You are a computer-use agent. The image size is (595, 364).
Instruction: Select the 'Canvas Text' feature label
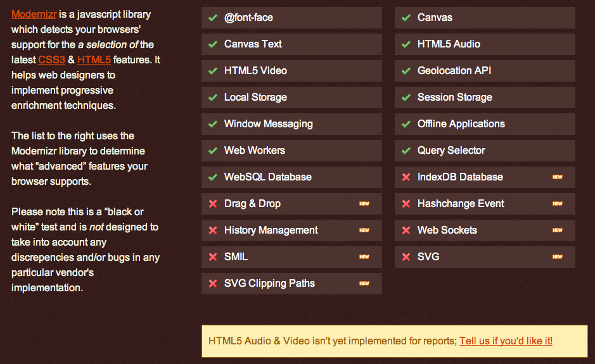pos(253,44)
